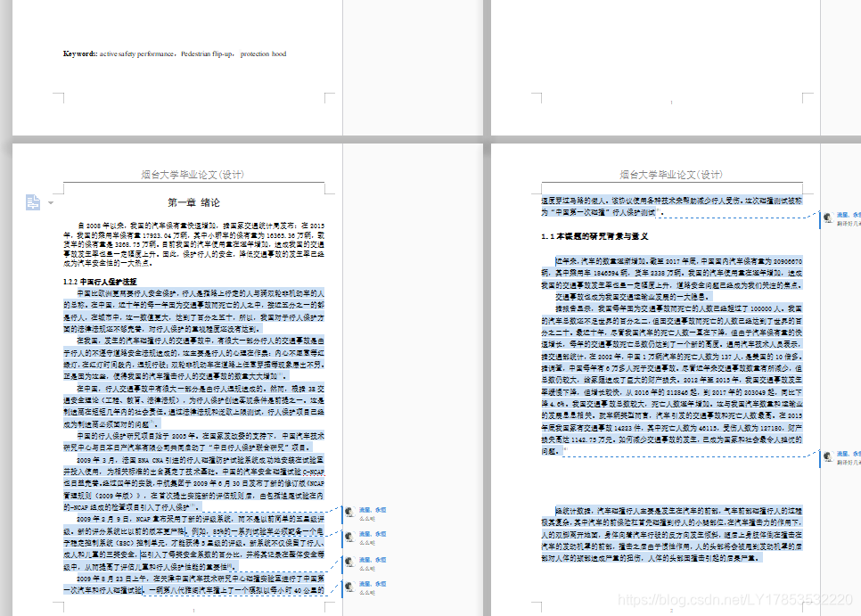Click the bottom comment avatar on the left page

pyautogui.click(x=349, y=587)
